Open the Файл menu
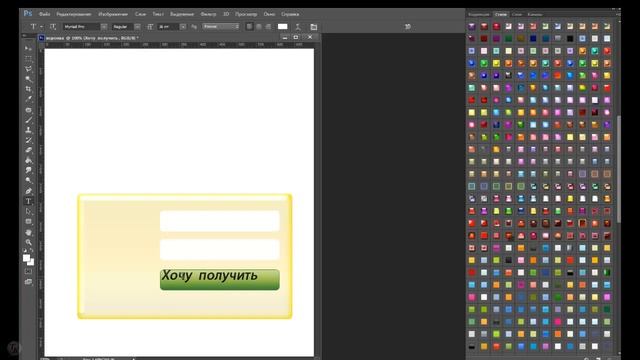 click(44, 14)
